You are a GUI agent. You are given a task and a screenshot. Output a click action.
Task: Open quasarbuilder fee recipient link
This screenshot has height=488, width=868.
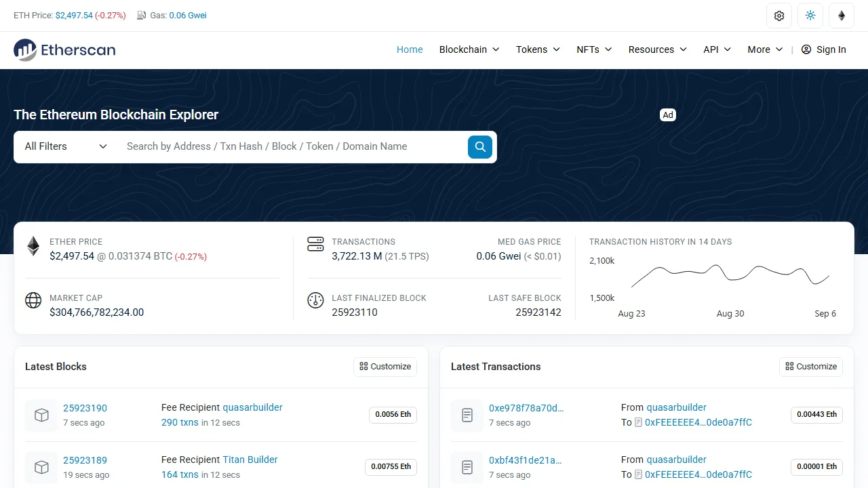[252, 407]
